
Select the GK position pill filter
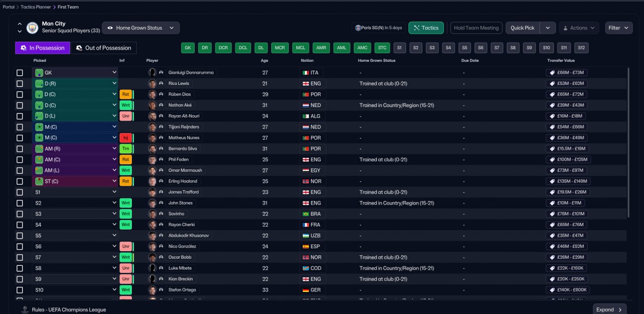pos(188,48)
